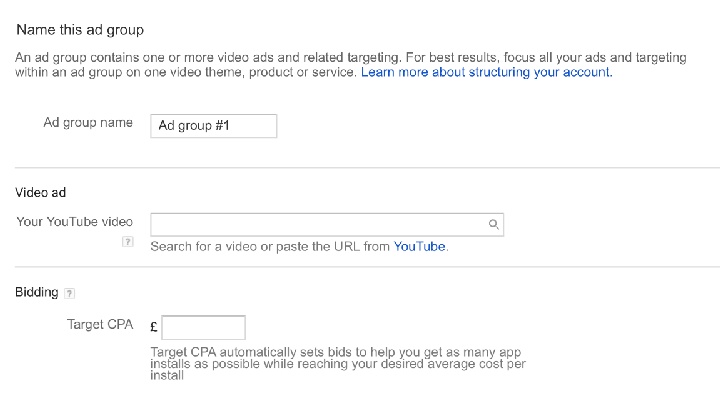The height and width of the screenshot is (403, 720).
Task: Open Learn more about structuring your account
Action: (487, 72)
